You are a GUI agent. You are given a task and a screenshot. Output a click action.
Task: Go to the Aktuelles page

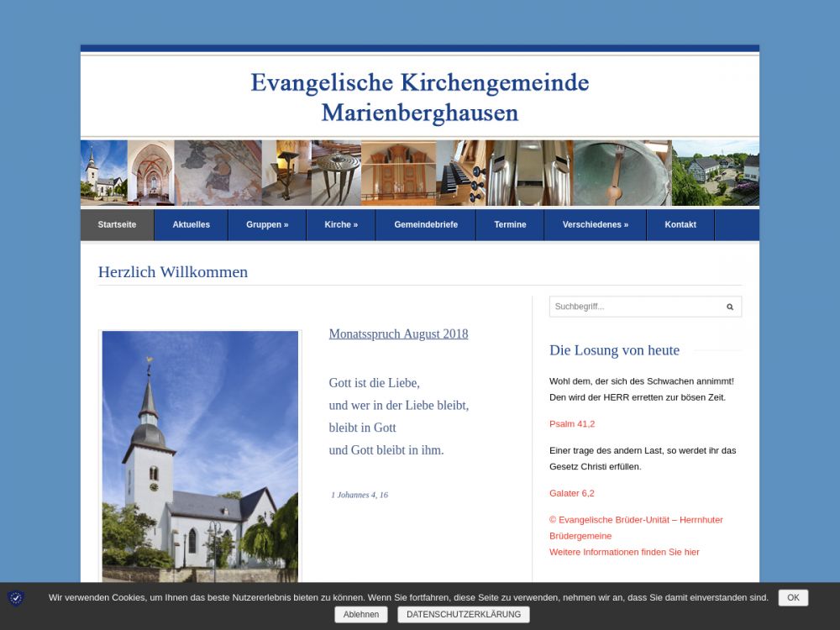click(x=191, y=225)
